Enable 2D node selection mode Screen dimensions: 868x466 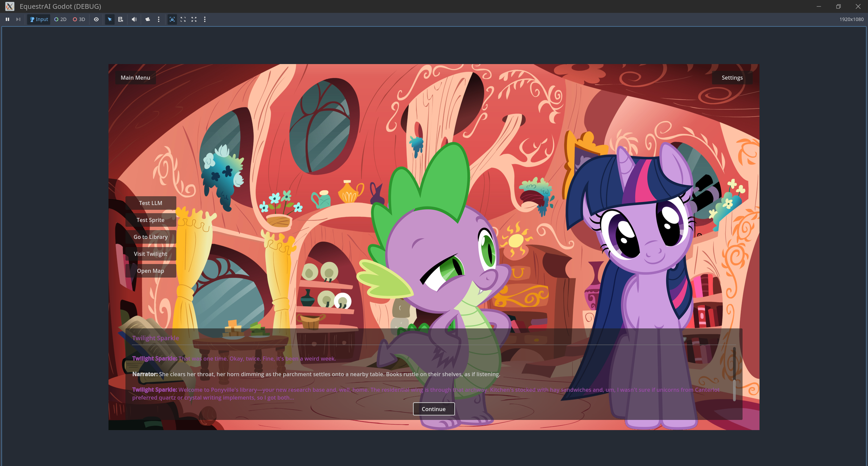click(60, 19)
